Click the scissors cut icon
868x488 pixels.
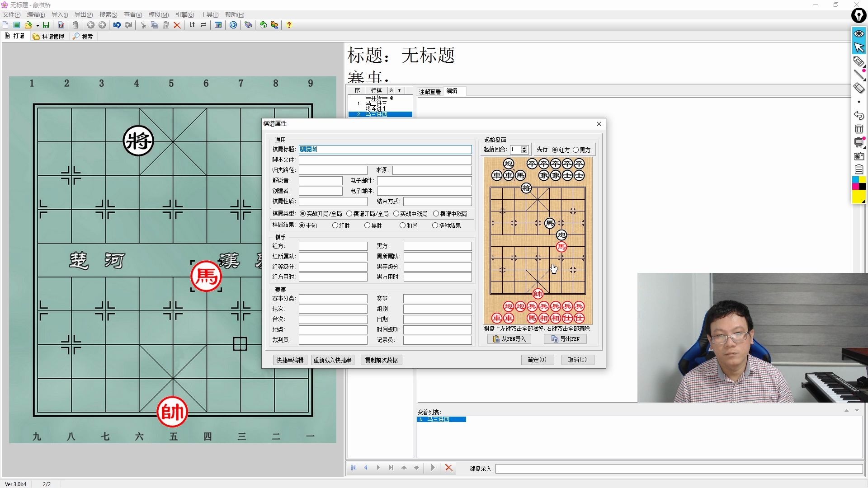click(143, 25)
